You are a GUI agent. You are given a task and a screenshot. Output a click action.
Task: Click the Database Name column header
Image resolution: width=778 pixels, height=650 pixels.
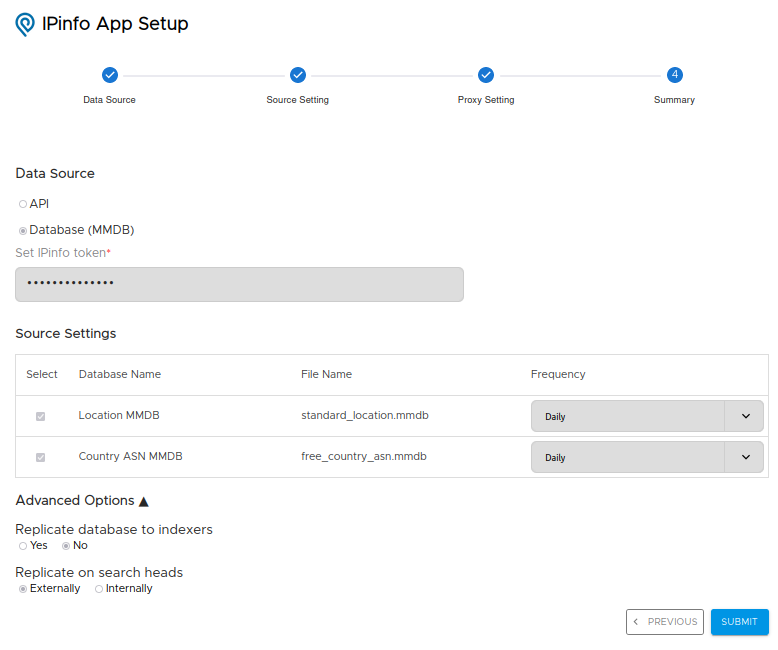(120, 374)
